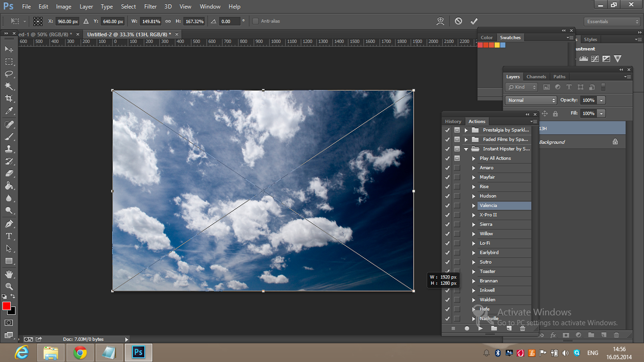
Task: Toggle dialog box for Play All Actions
Action: (457, 158)
